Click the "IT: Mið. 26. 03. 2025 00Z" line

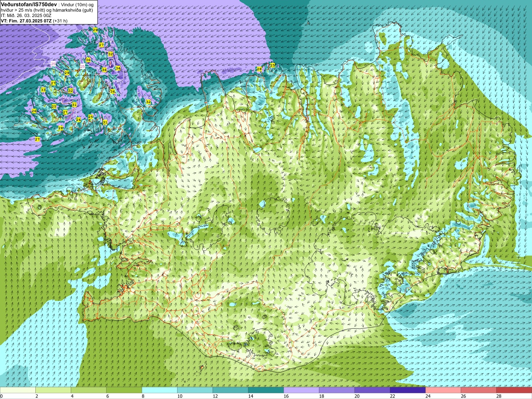26,15
